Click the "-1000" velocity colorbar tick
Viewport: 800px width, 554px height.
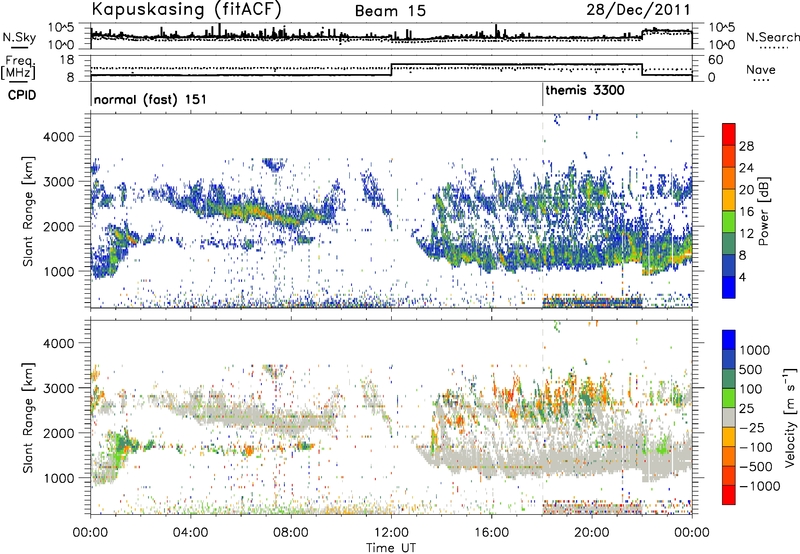pos(760,486)
